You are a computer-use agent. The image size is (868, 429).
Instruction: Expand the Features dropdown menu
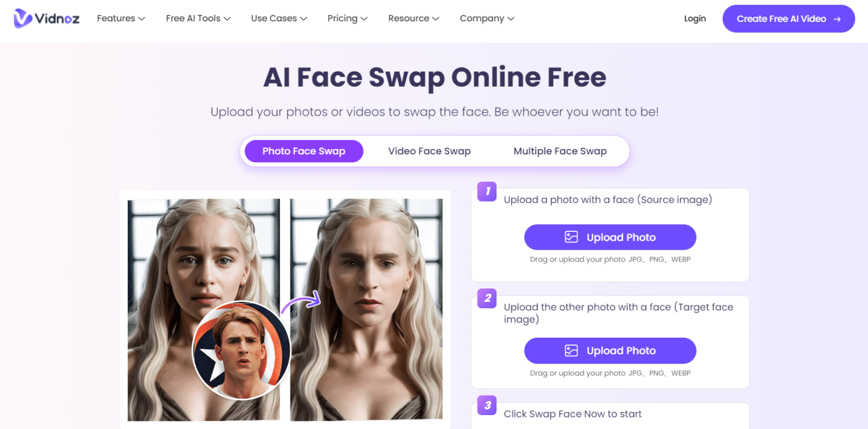pos(121,19)
